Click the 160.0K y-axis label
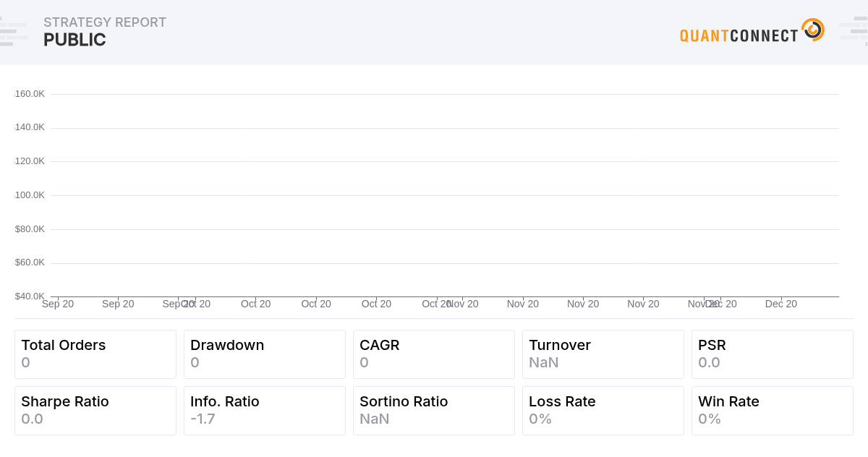 pos(30,93)
